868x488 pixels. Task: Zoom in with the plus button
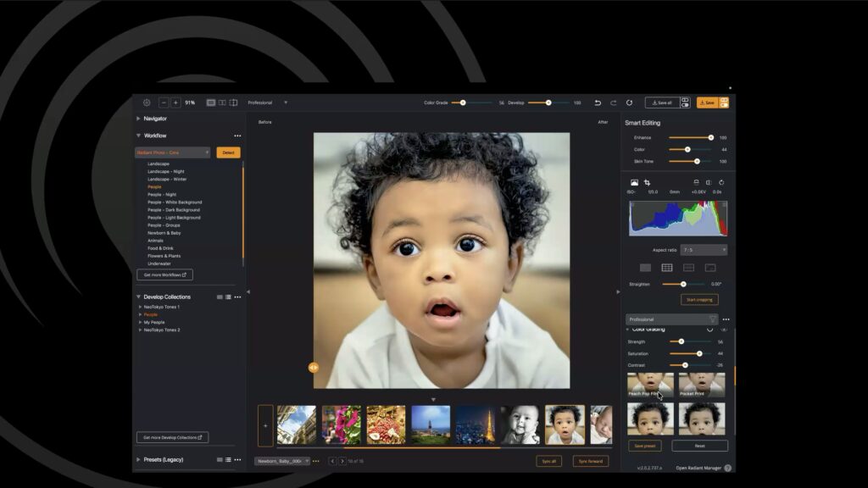tap(175, 103)
